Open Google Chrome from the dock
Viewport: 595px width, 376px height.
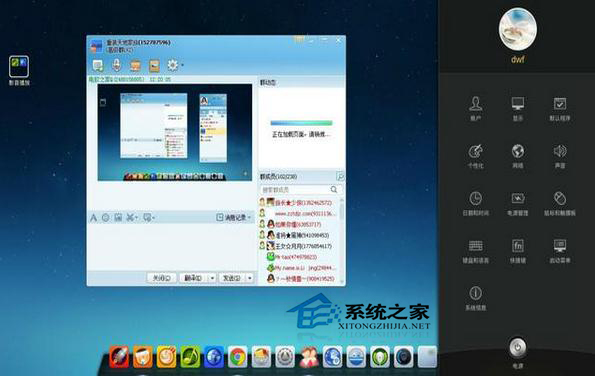coord(238,357)
